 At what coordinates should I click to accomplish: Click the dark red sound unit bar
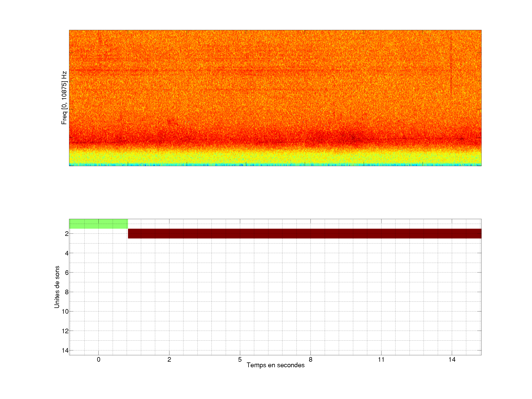click(x=304, y=233)
